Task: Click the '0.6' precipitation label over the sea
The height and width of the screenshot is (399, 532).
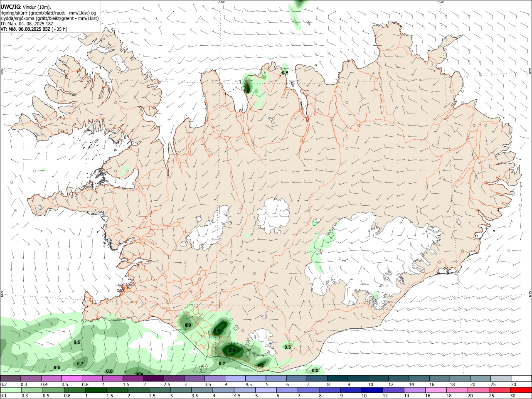Action: pos(109,371)
